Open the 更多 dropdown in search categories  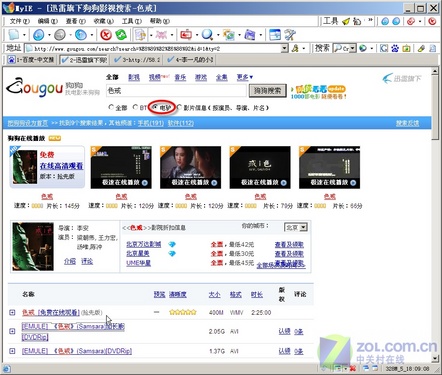click(245, 77)
